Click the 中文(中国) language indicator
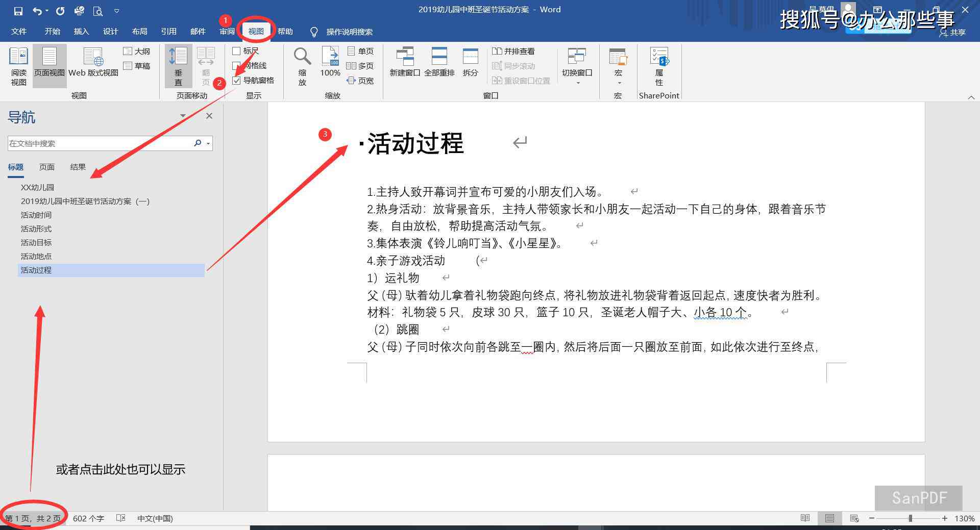This screenshot has height=530, width=980. pos(155,518)
